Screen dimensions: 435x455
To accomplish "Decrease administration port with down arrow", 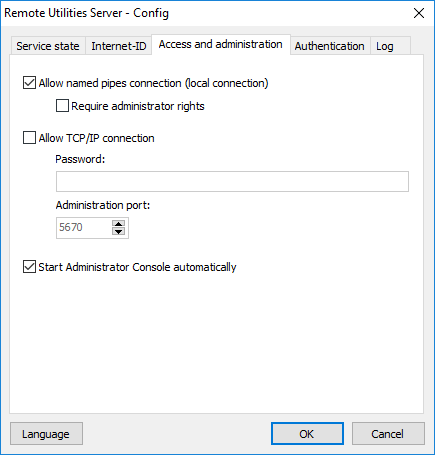I will click(x=119, y=231).
